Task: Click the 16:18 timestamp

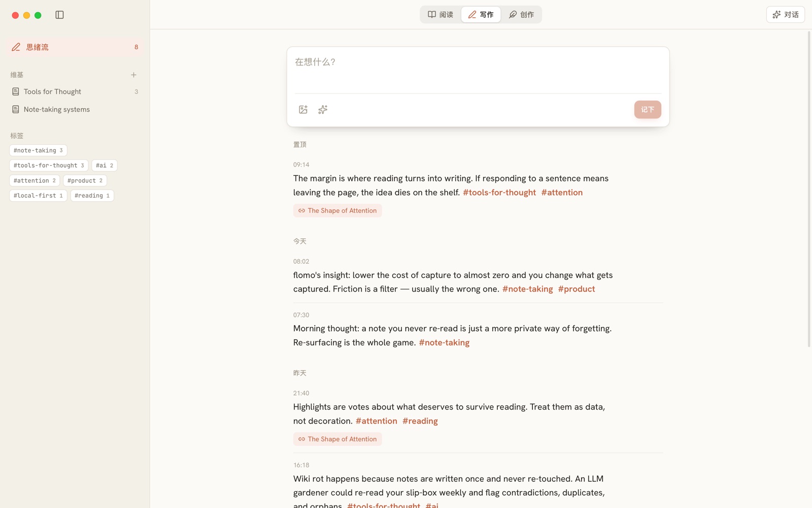Action: coord(301,465)
